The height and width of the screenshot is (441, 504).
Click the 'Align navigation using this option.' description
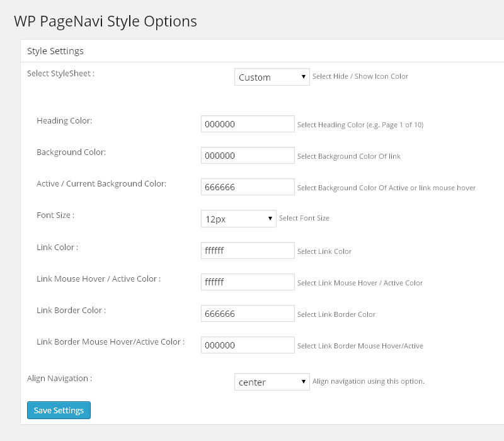point(368,381)
